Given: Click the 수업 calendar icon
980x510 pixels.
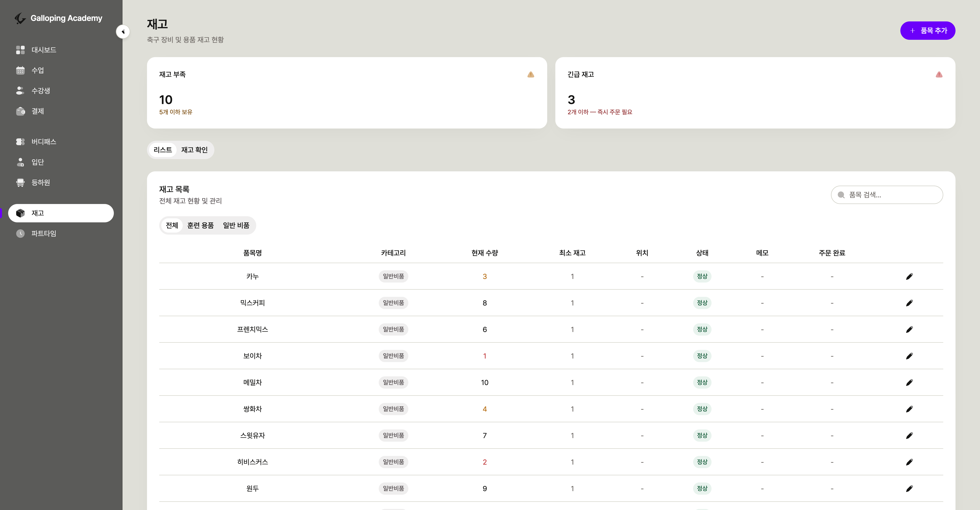Looking at the screenshot, I should (21, 70).
